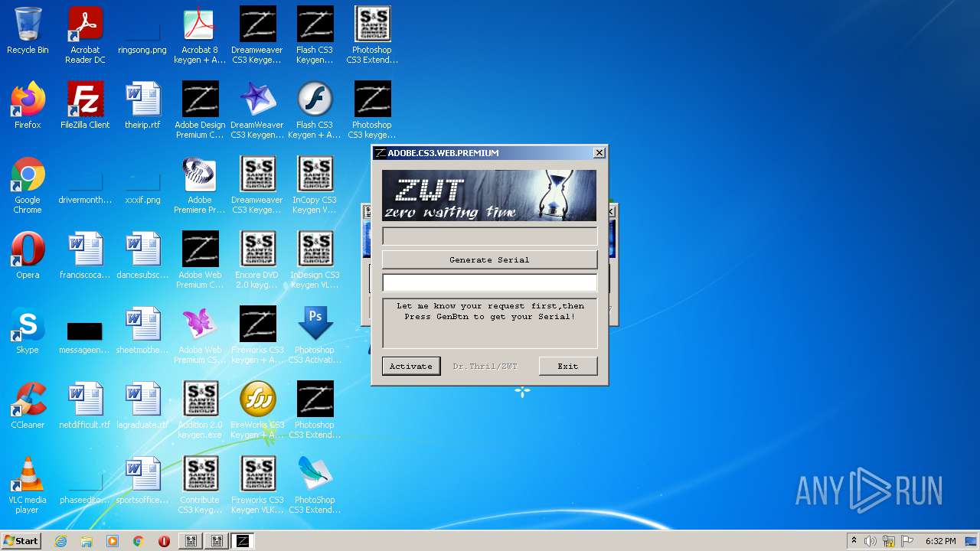This screenshot has height=551, width=980.
Task: Select the Adobe Web Premium butterfly icon
Action: click(200, 335)
